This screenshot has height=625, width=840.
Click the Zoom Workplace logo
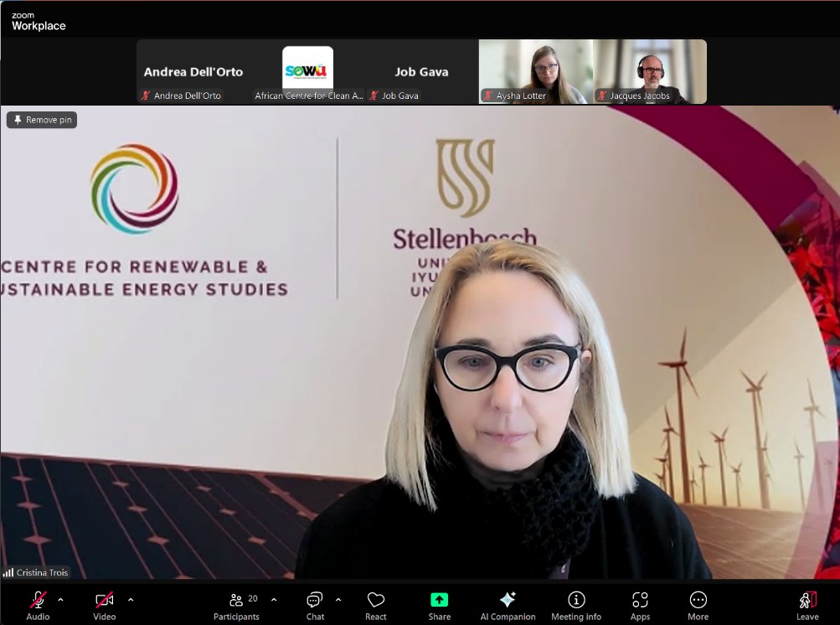[x=39, y=22]
